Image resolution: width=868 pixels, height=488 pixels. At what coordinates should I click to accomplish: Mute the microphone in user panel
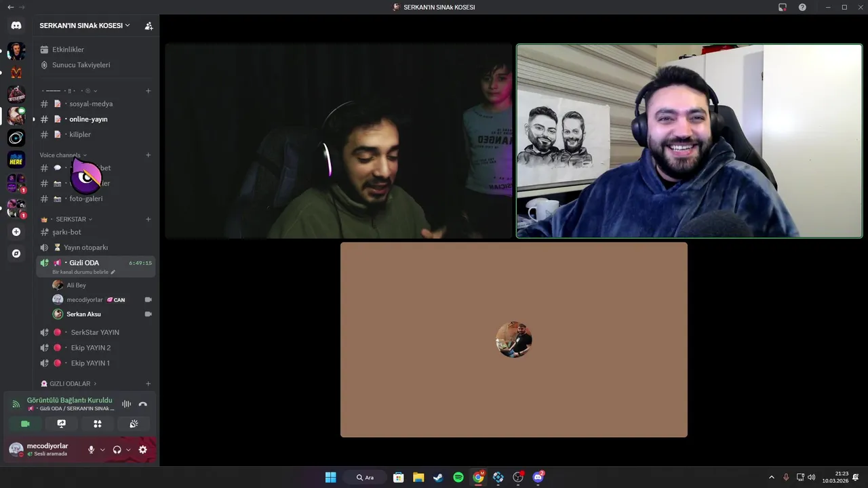click(x=91, y=449)
